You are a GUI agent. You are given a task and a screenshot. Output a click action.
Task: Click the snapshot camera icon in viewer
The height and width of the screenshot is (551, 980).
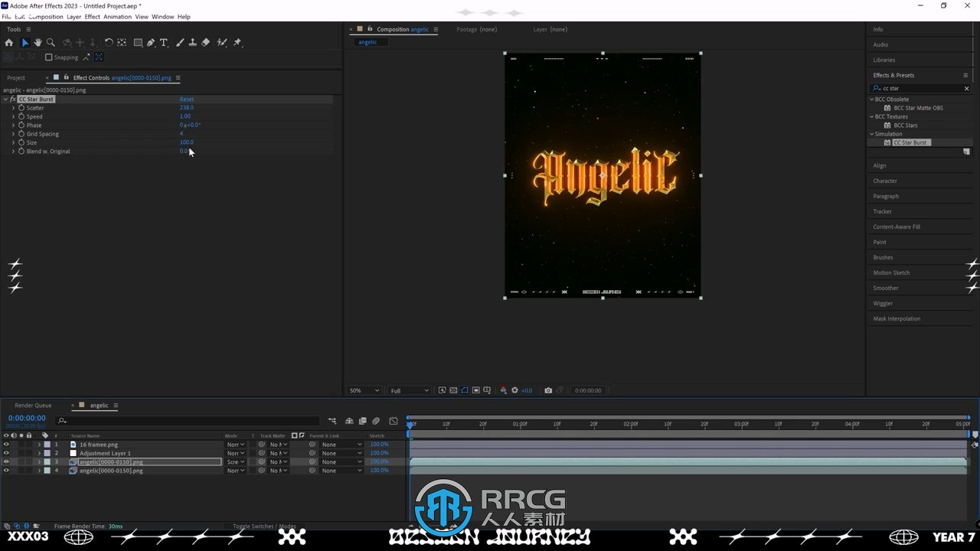pyautogui.click(x=548, y=390)
